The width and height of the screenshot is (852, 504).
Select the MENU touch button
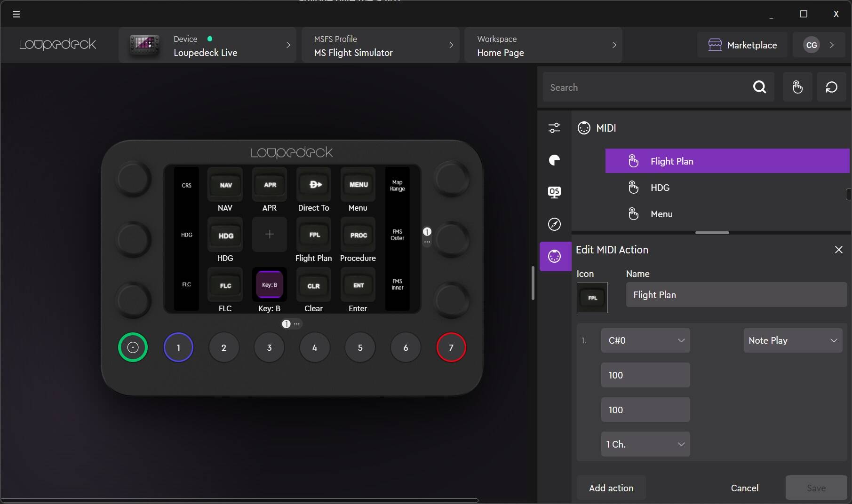[x=358, y=185]
